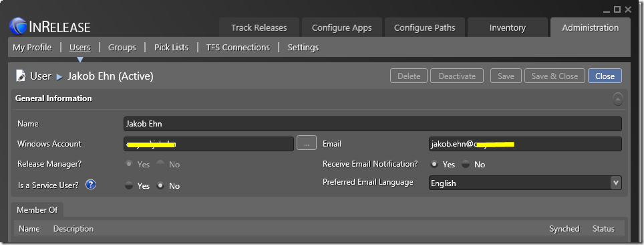
Task: Open the Configure Apps tab
Action: point(342,27)
